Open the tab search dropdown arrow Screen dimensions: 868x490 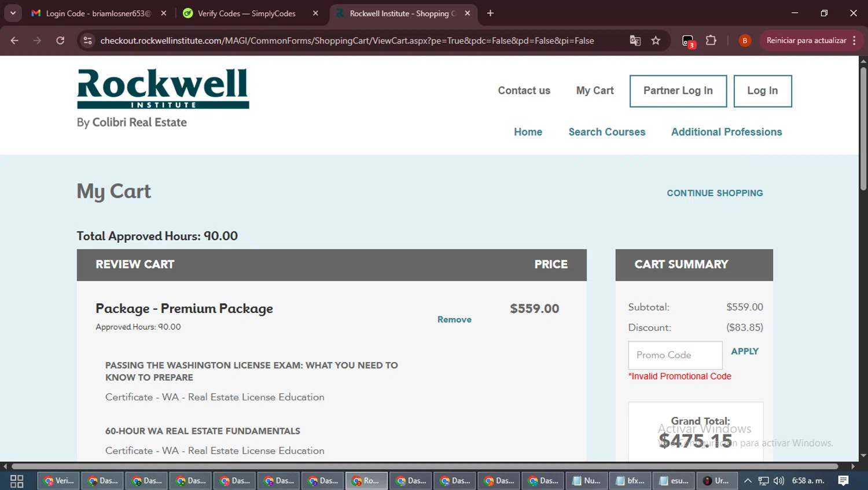(x=13, y=13)
